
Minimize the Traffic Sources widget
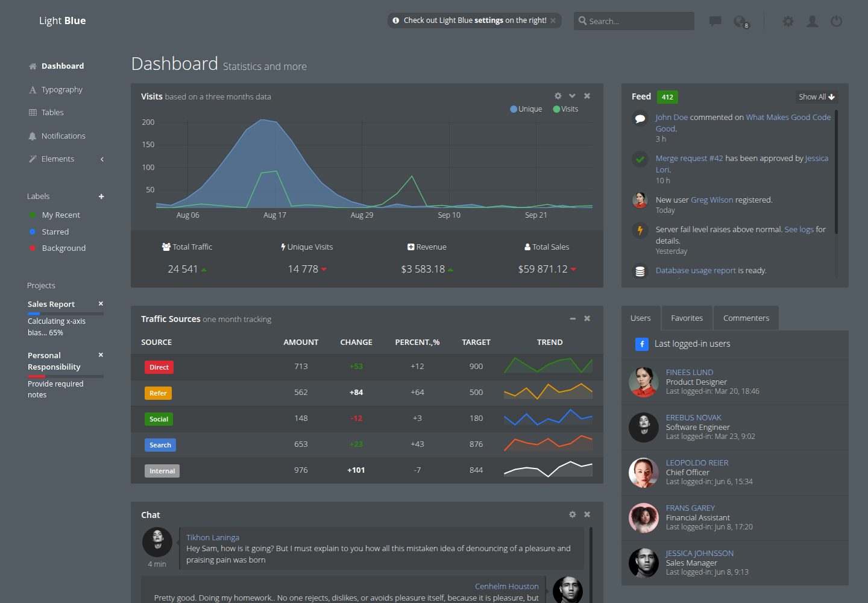[573, 318]
